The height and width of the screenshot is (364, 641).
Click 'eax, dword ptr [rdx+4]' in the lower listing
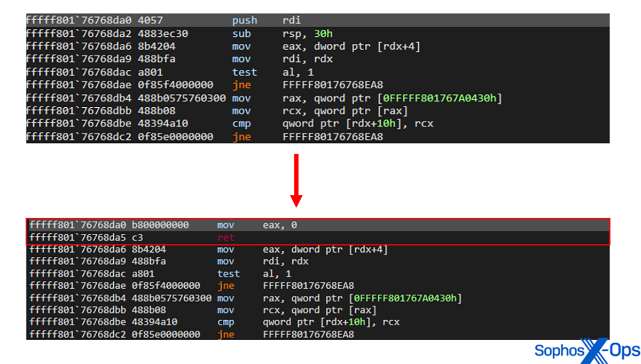point(325,249)
